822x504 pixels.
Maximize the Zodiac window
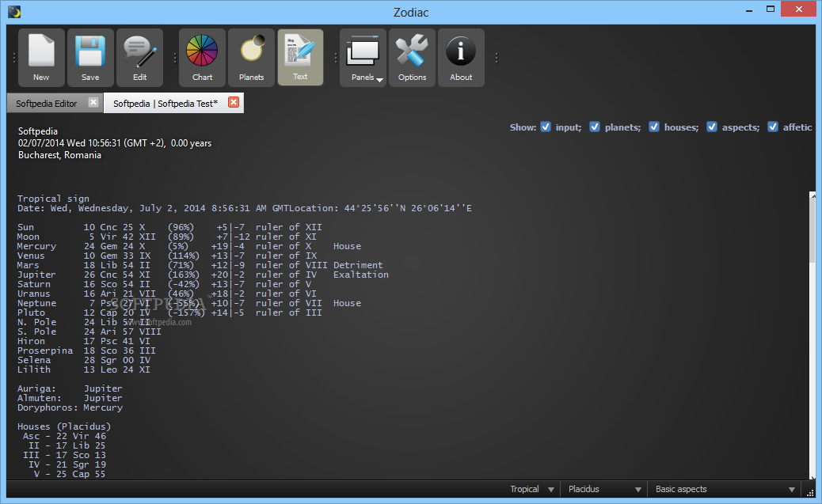(770, 9)
